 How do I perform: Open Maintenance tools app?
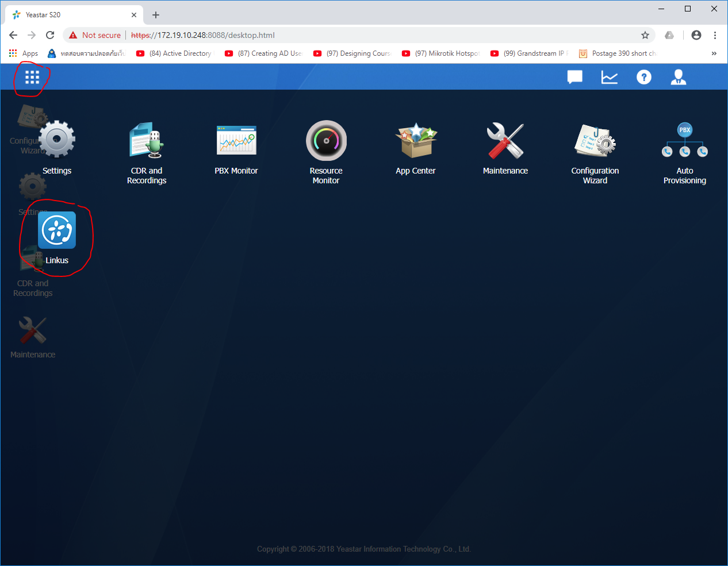(505, 140)
